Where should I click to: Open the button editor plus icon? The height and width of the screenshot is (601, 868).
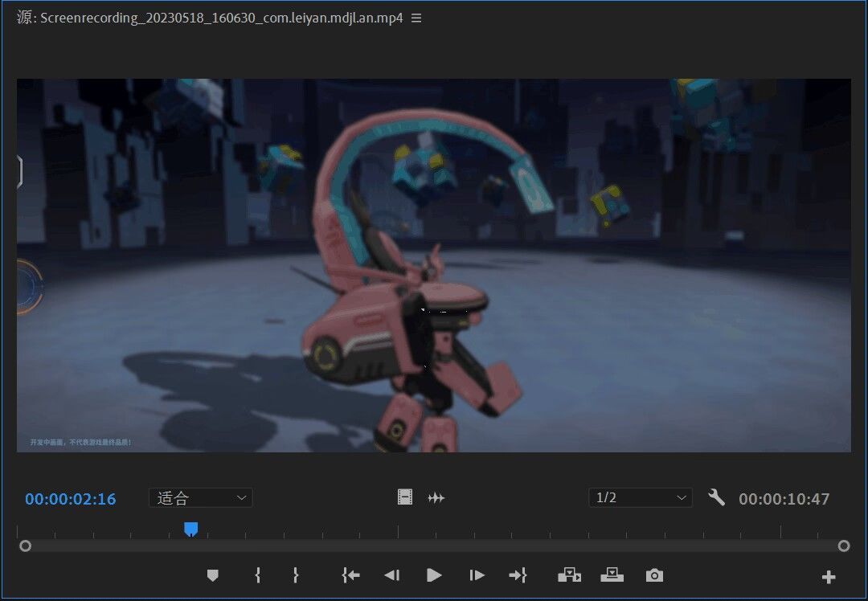pos(828,577)
